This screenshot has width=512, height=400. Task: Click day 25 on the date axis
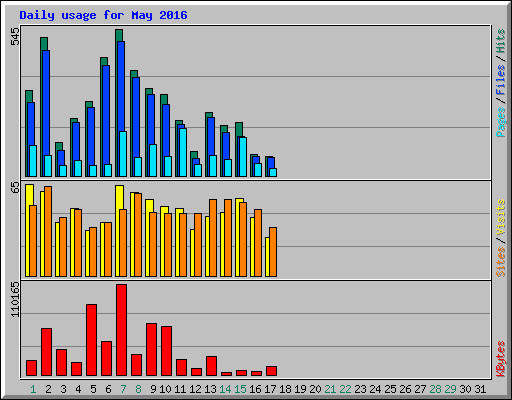click(390, 389)
